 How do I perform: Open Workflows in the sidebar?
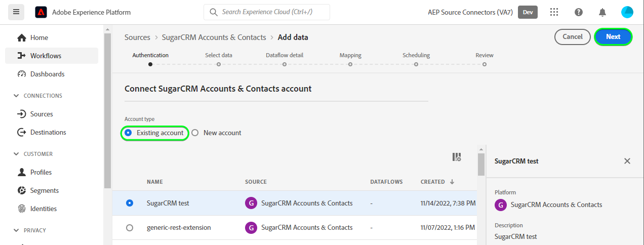tap(46, 56)
